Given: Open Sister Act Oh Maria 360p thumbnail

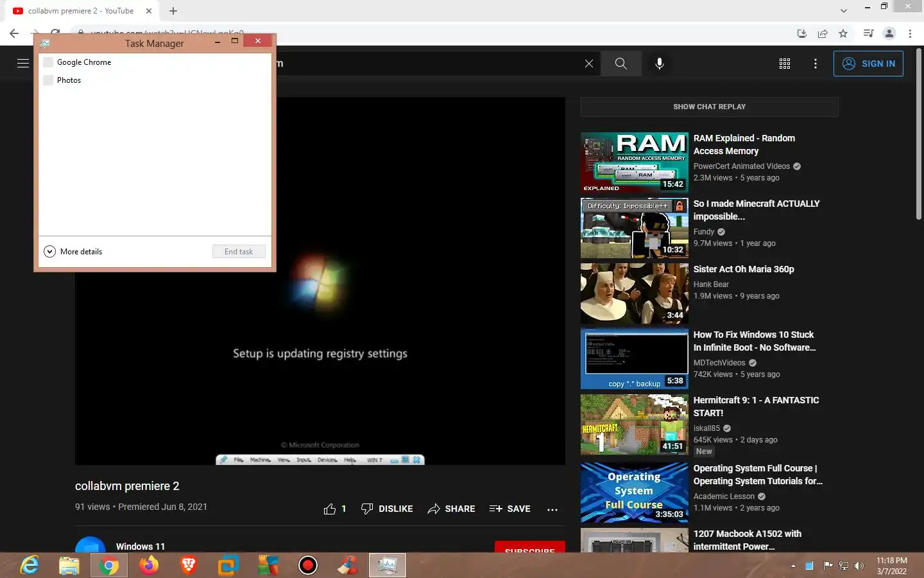Looking at the screenshot, I should click(635, 293).
